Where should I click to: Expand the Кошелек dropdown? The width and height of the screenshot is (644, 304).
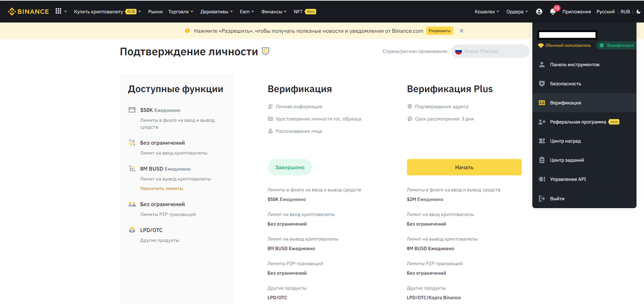point(487,11)
